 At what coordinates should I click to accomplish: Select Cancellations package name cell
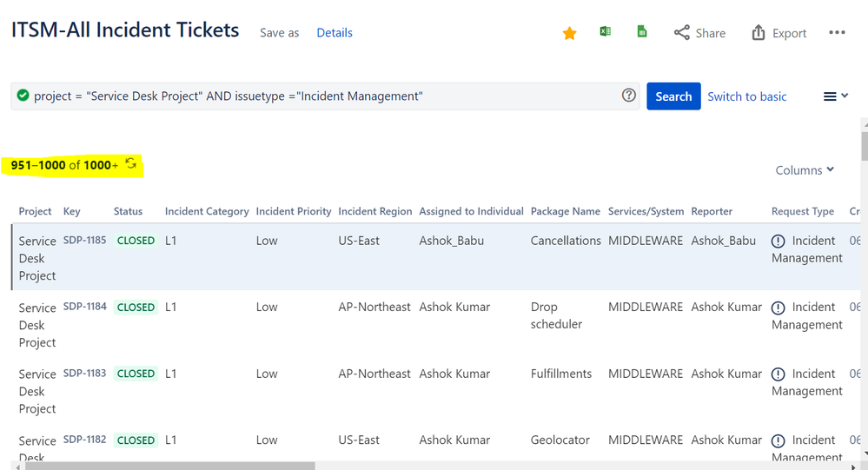pyautogui.click(x=566, y=241)
